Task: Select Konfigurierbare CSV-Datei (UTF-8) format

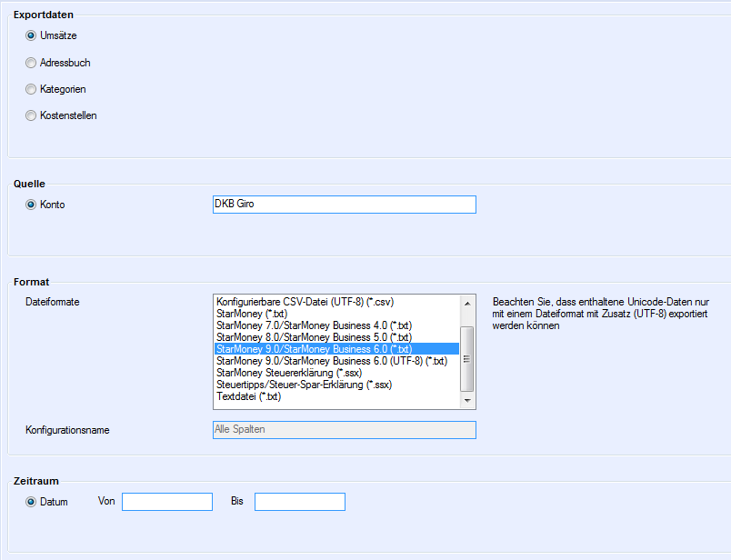Action: click(336, 302)
